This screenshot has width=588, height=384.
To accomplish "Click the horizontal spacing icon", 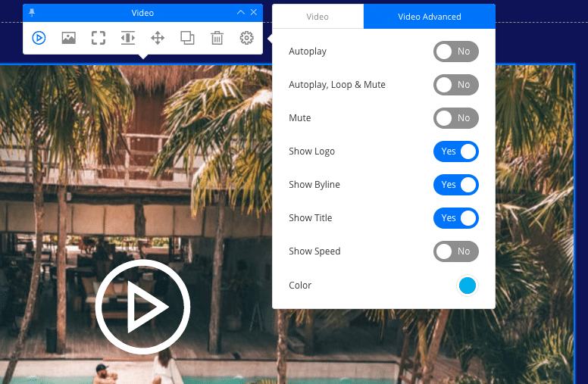I will [128, 38].
